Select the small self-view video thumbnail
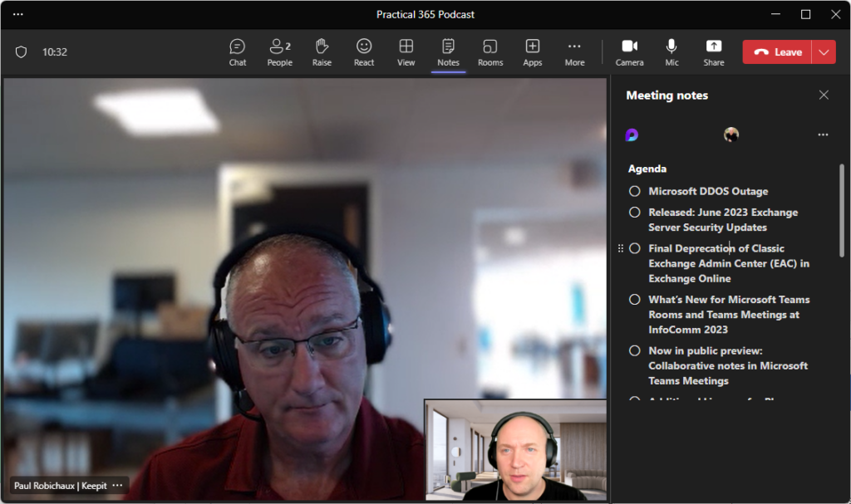 515,450
